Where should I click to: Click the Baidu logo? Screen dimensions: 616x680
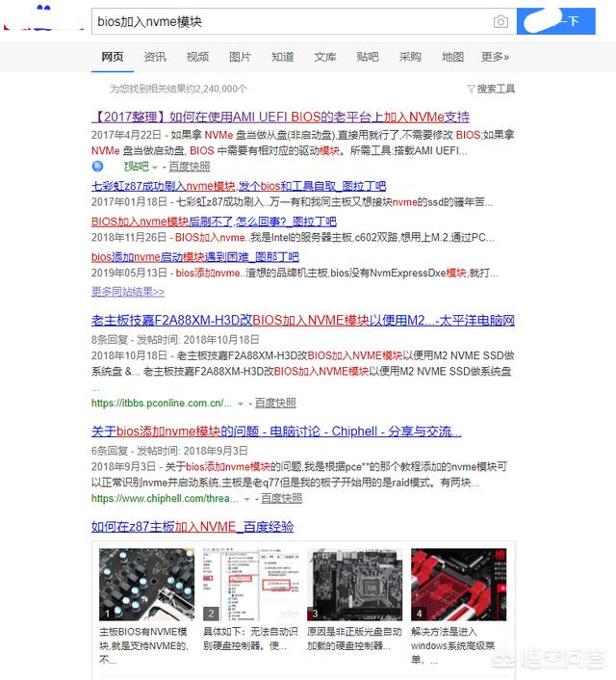point(43,17)
